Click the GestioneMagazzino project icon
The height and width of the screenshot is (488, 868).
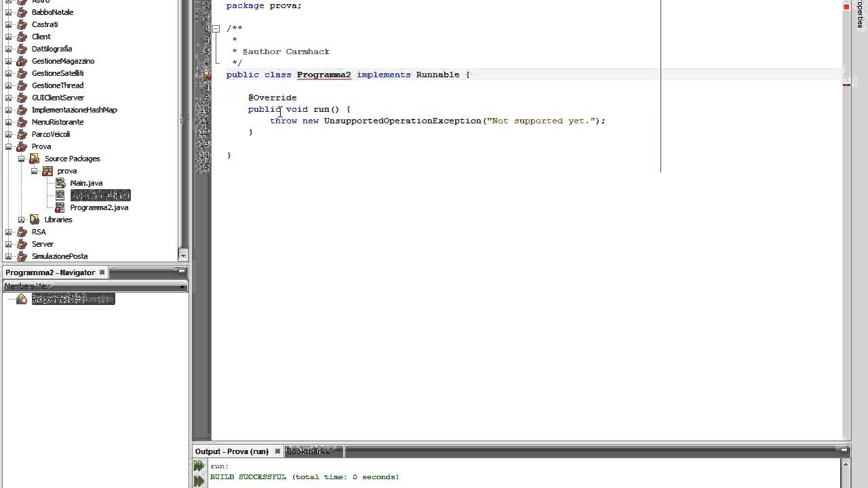[22, 61]
